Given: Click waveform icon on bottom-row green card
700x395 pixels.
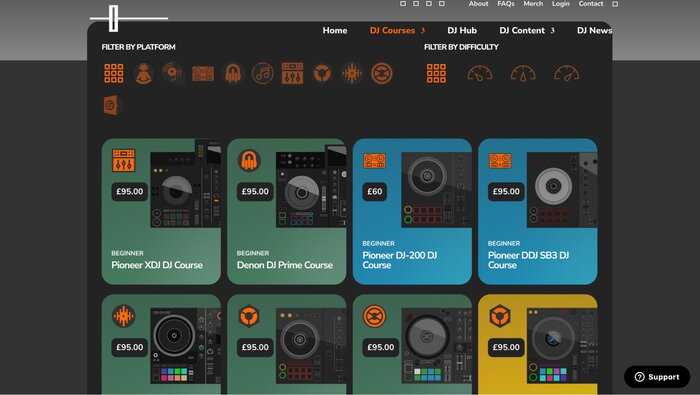Looking at the screenshot, I should [124, 316].
